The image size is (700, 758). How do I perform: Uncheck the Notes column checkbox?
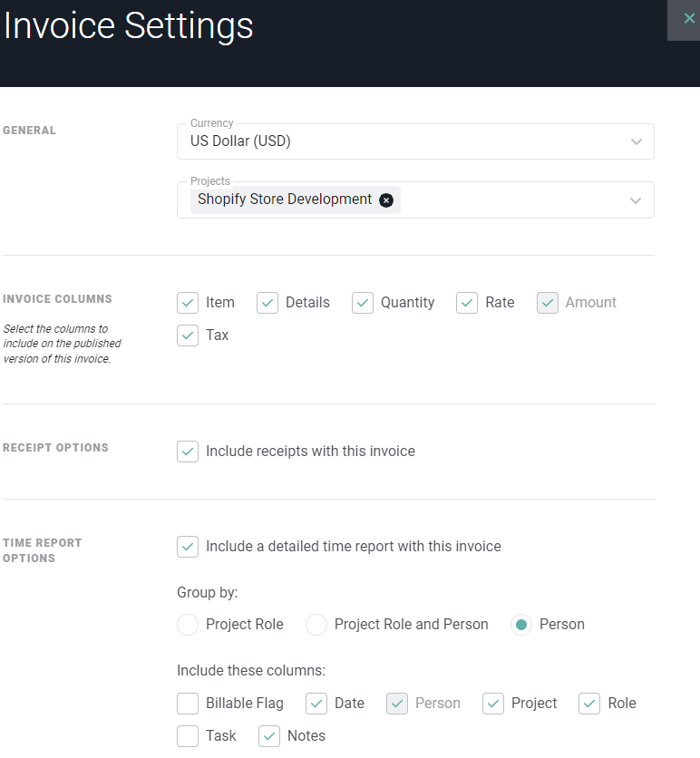click(x=269, y=736)
